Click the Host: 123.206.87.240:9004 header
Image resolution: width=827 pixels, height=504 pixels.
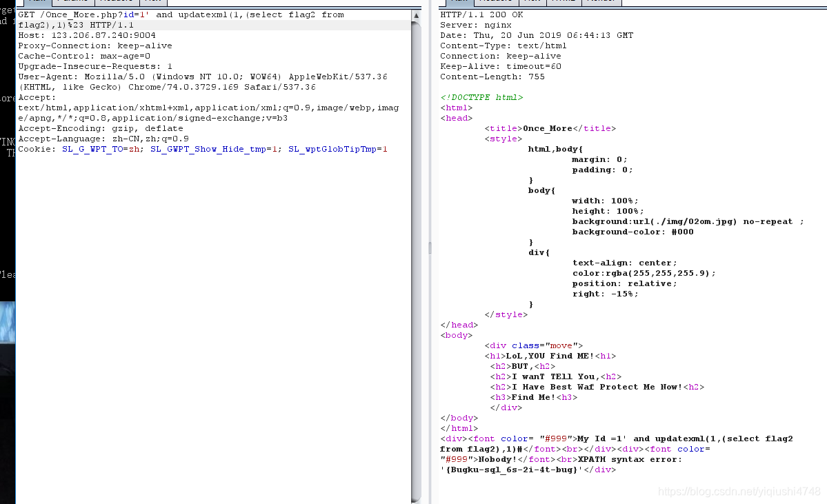(x=87, y=35)
